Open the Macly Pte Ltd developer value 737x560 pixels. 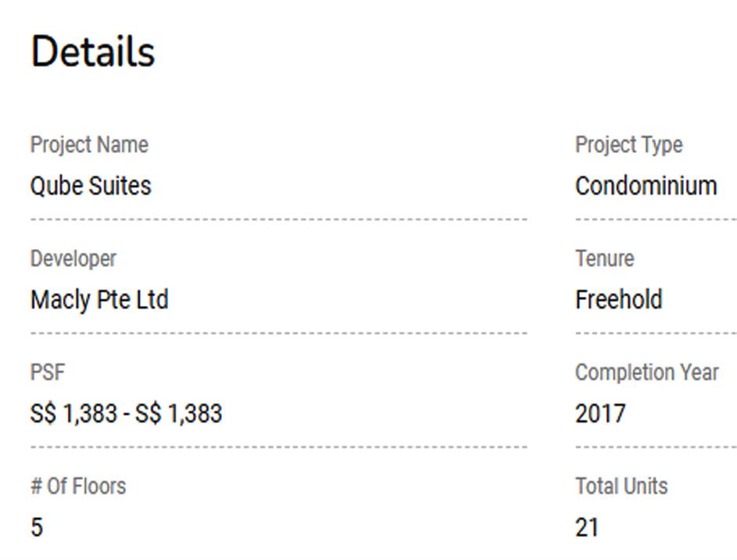click(99, 300)
